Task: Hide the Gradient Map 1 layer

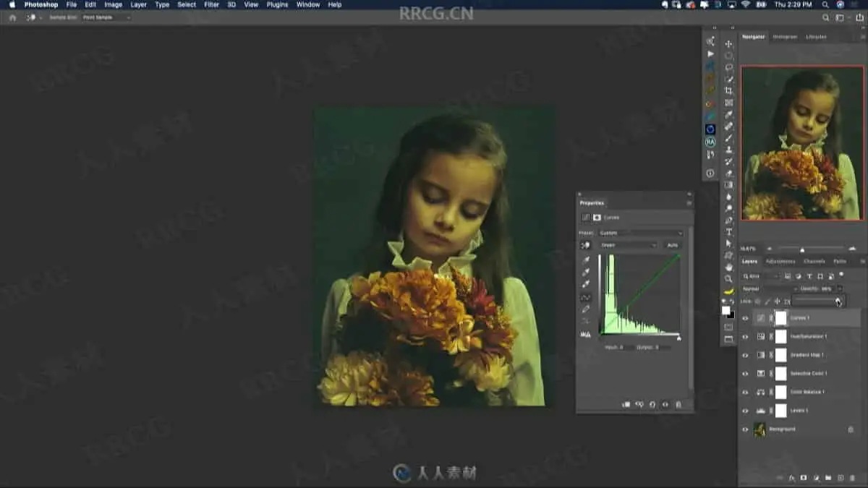Action: coord(745,355)
